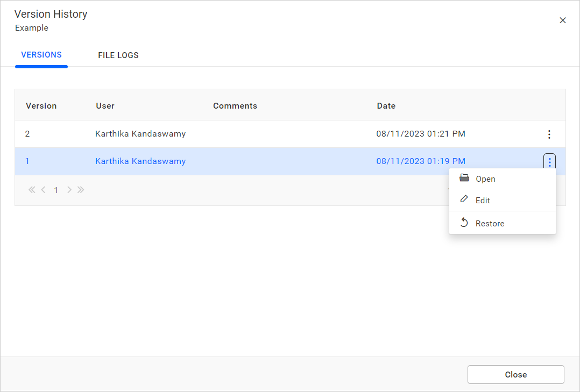
Task: Go to the previous page in pager
Action: (x=43, y=190)
